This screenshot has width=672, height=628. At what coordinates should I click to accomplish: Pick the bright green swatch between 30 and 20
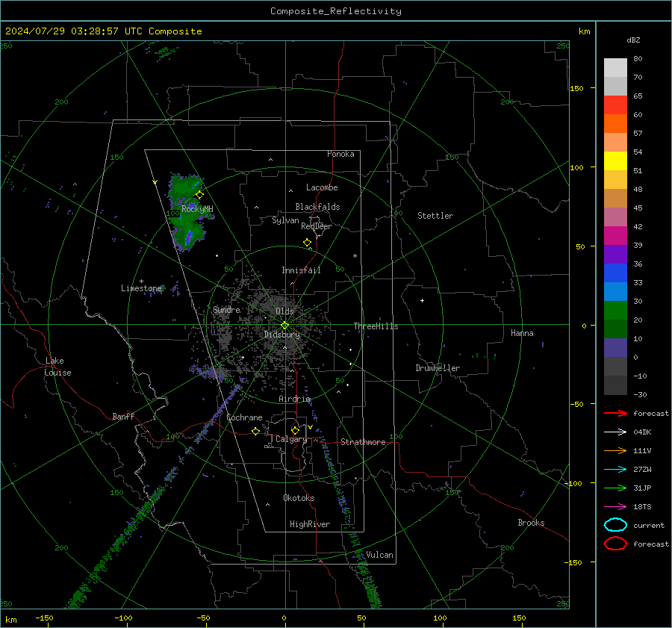click(x=615, y=310)
